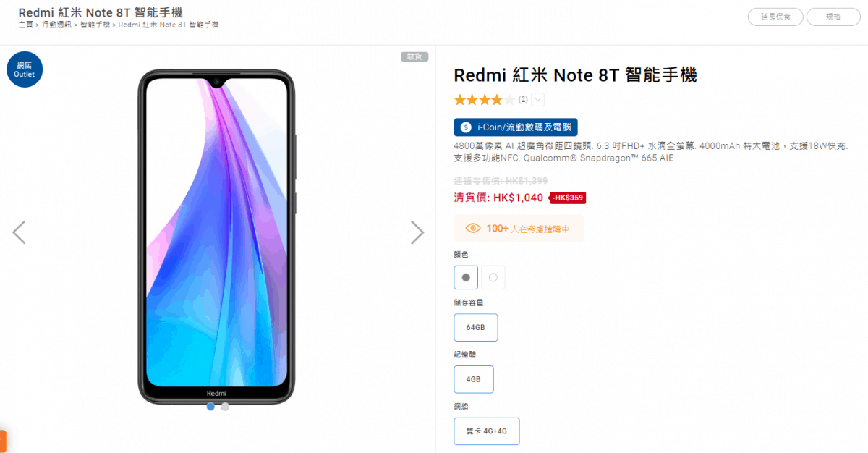Select the grey color option
Screen dimensions: 868x453
(x=466, y=277)
